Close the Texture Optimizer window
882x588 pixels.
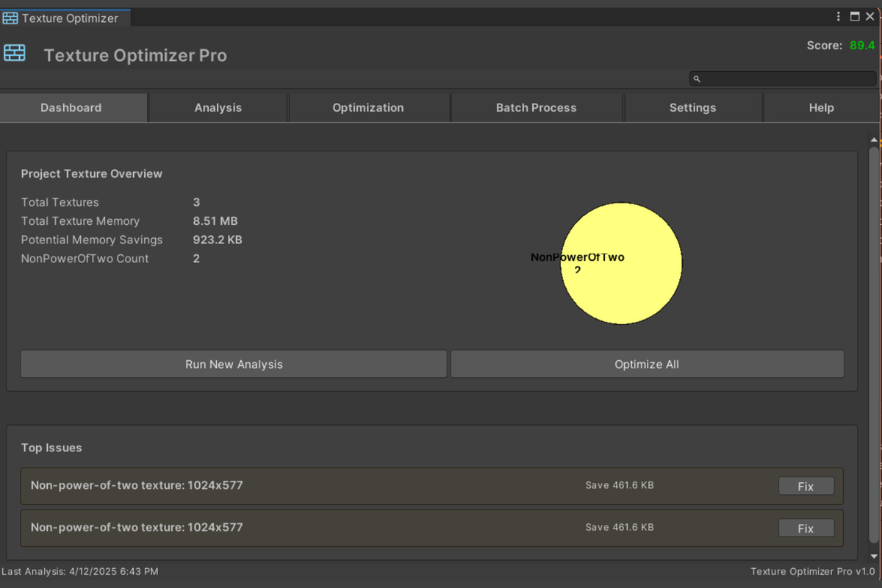tap(872, 16)
